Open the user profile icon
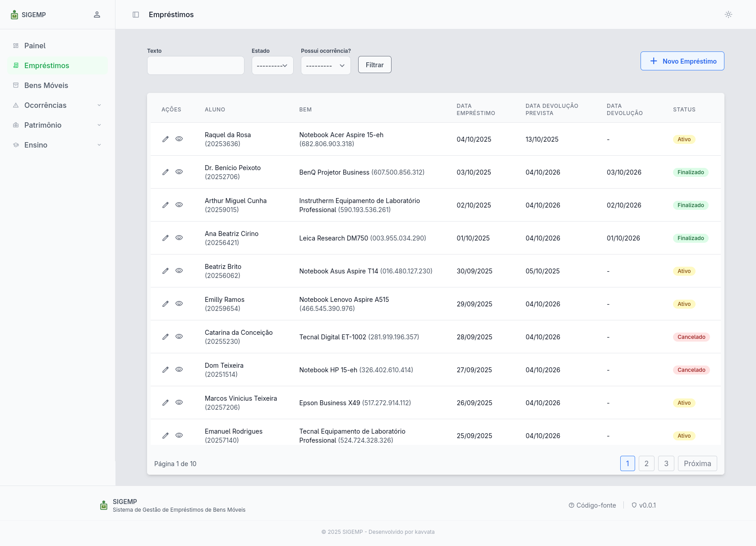Image resolution: width=756 pixels, height=546 pixels. tap(97, 15)
